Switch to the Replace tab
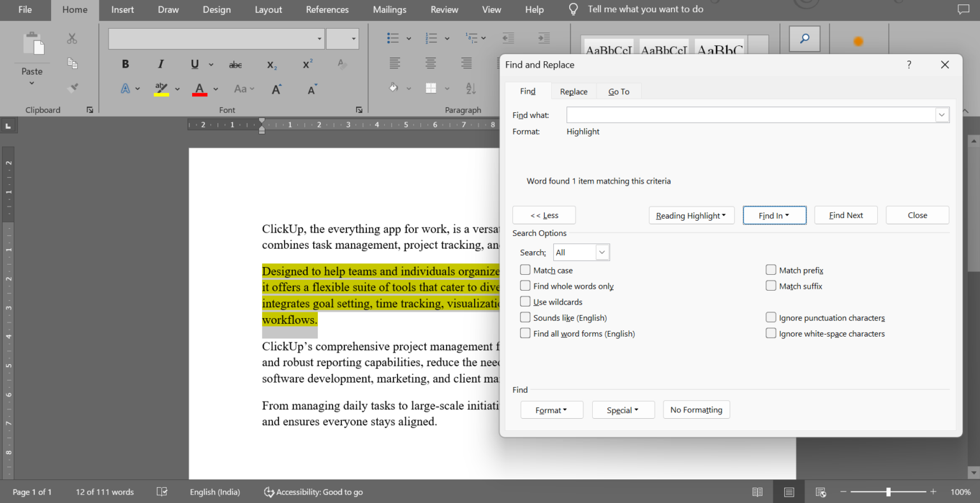Screen dimensions: 980x503 [x=573, y=91]
